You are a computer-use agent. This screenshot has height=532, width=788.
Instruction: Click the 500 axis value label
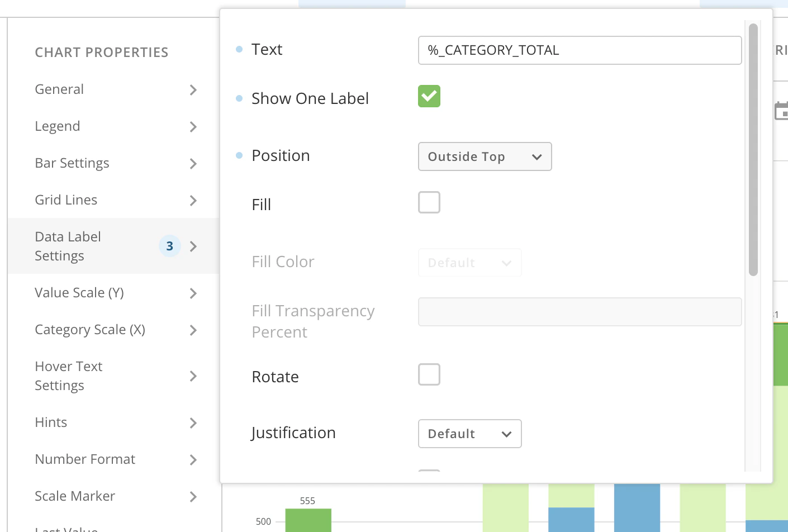(263, 521)
